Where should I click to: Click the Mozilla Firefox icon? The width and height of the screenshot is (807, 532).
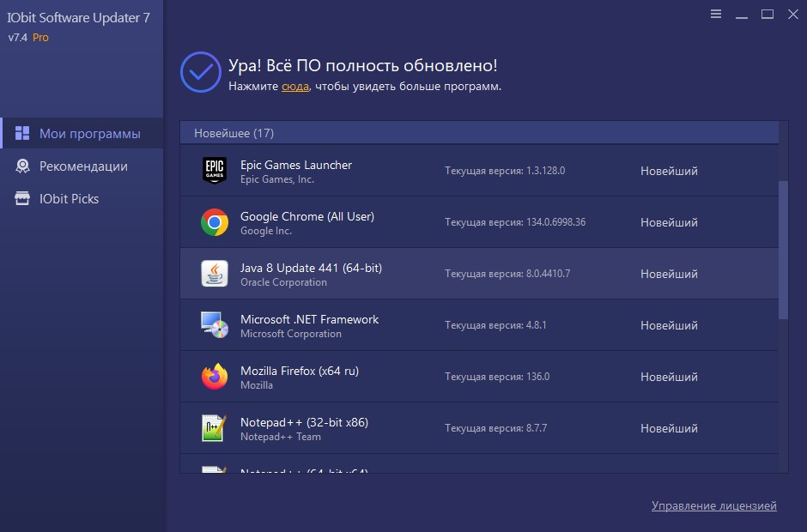(215, 376)
